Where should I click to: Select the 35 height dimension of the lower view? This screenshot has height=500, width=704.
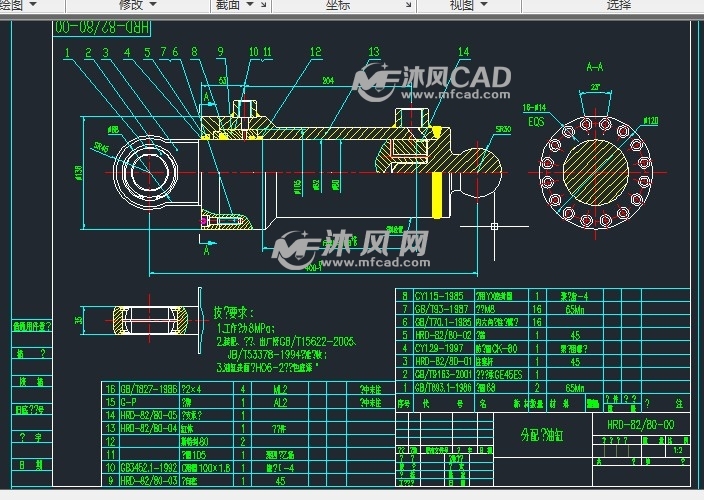pos(79,320)
